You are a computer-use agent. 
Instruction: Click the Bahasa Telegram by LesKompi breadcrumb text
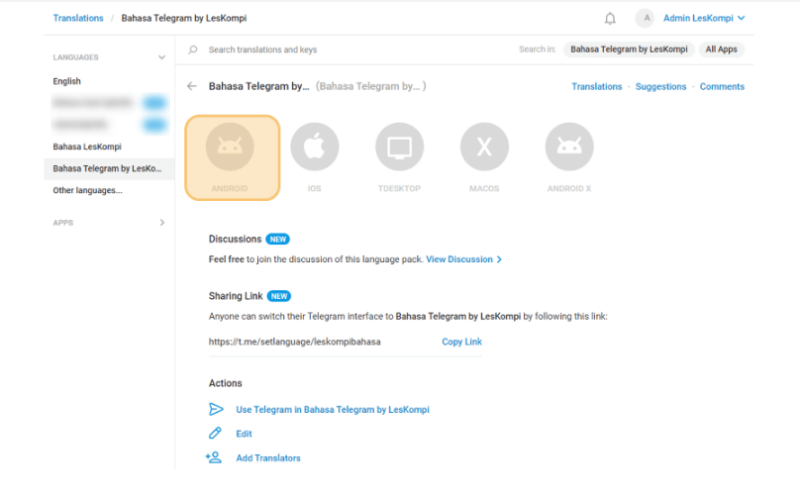click(x=184, y=18)
